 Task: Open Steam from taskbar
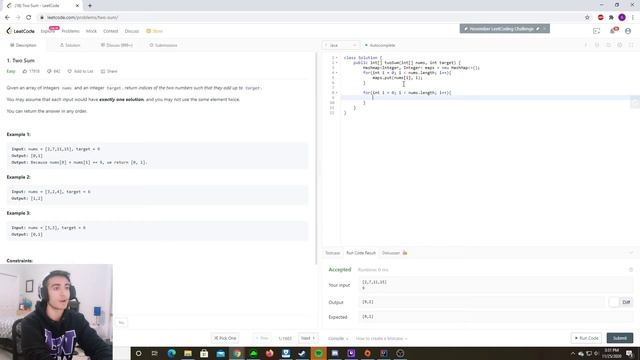302,353
